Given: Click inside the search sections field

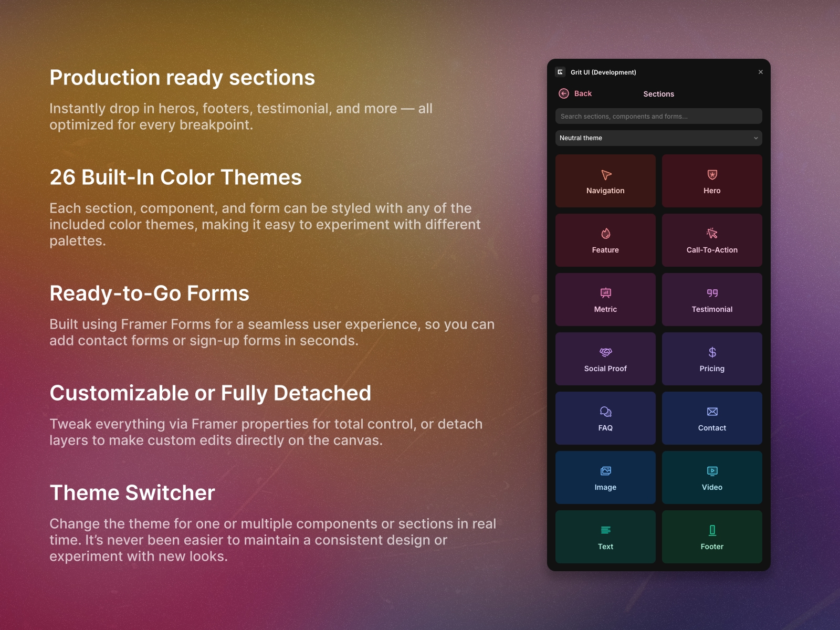Looking at the screenshot, I should (658, 116).
